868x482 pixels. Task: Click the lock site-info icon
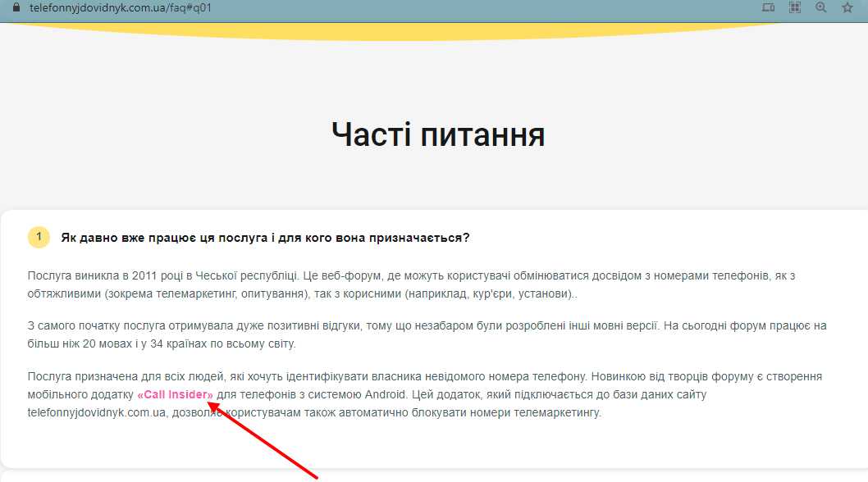pos(15,7)
